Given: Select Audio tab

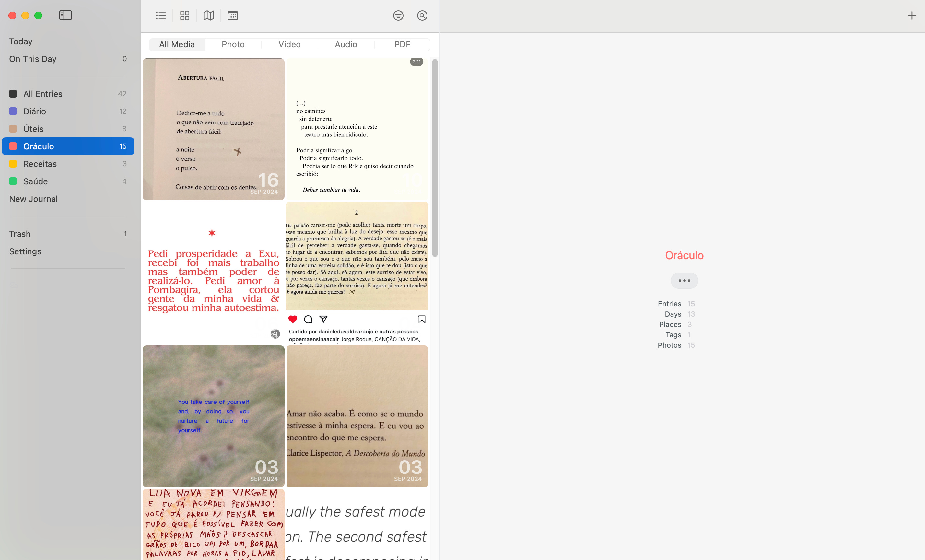Looking at the screenshot, I should [346, 44].
